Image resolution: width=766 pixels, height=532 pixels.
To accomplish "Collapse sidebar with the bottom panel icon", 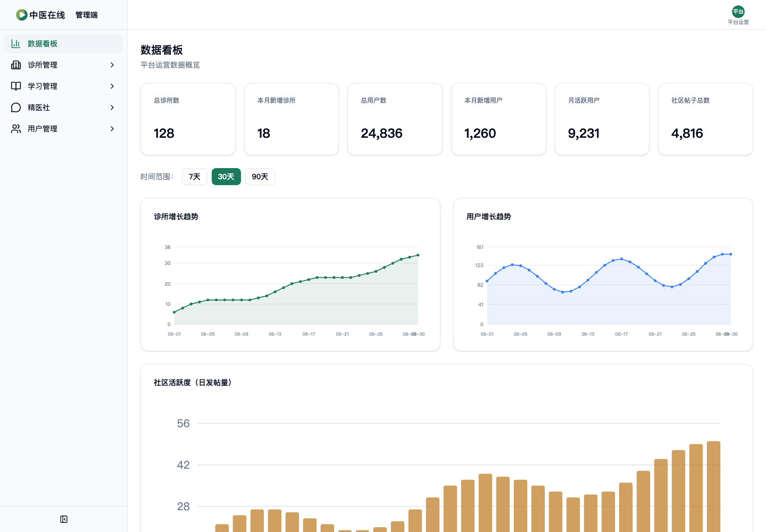I will [x=64, y=519].
